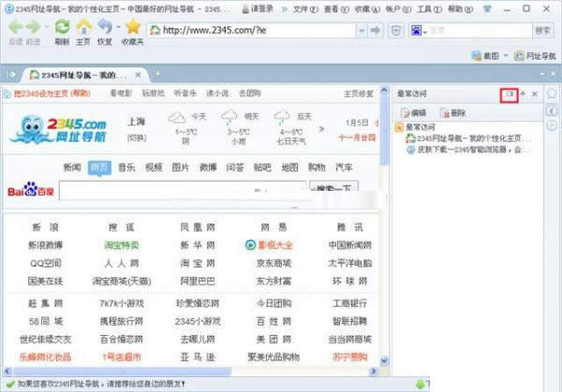Click the Delete (删除) icon in side panel

pos(445,113)
